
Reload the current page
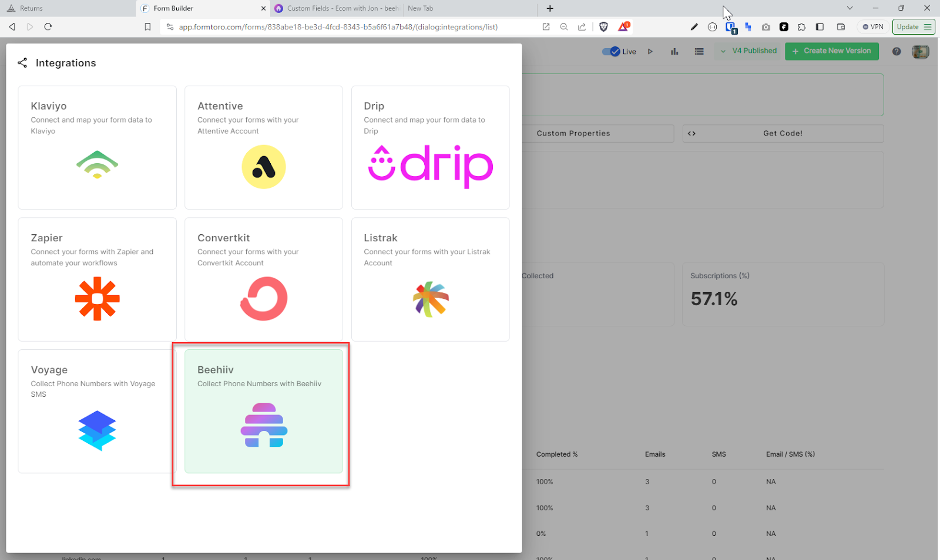coord(48,27)
